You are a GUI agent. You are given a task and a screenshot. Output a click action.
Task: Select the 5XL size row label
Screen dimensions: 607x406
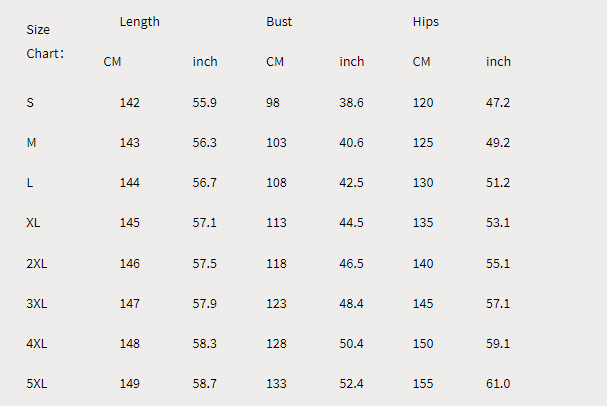37,383
